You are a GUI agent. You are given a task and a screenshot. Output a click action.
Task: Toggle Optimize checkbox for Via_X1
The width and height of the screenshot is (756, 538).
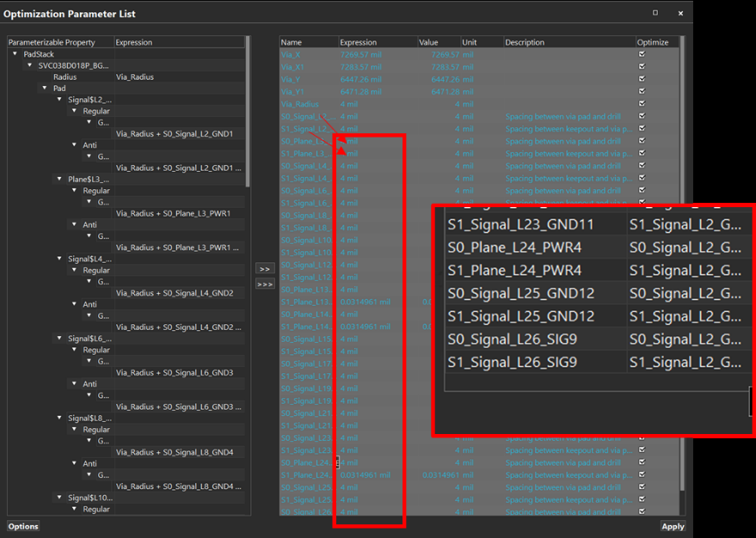[x=642, y=66]
